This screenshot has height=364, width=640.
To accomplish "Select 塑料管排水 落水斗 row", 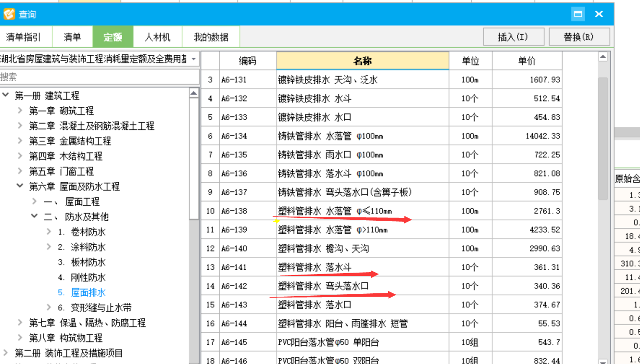I will coord(382,267).
